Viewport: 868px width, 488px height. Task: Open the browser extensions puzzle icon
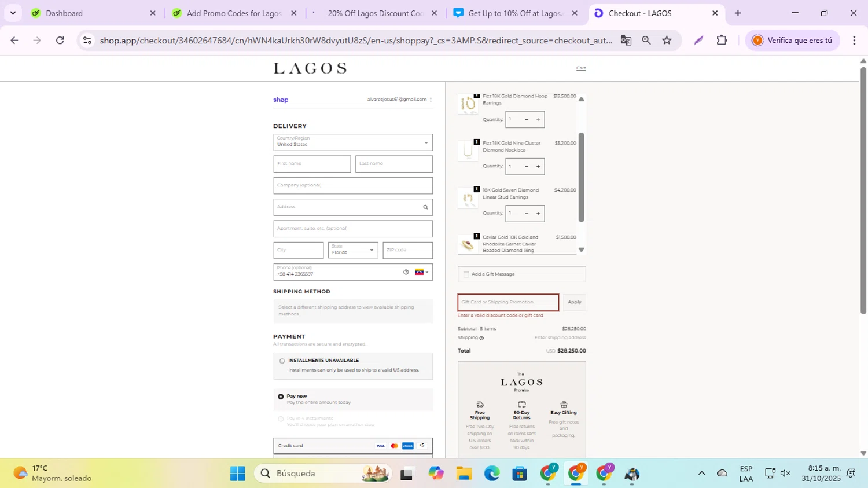point(722,41)
